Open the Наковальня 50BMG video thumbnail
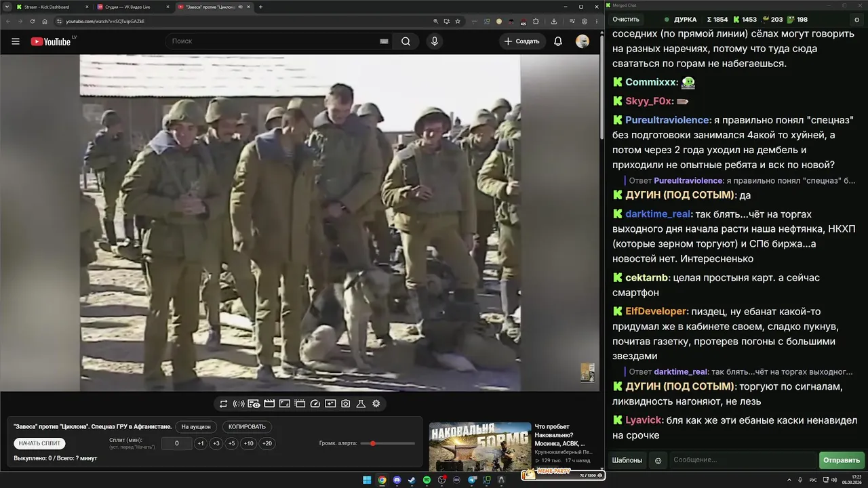The width and height of the screenshot is (868, 488). click(479, 446)
